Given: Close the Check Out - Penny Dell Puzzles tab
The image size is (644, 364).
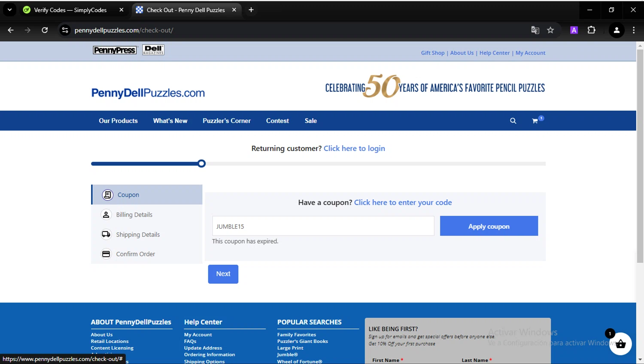Looking at the screenshot, I should [x=234, y=10].
